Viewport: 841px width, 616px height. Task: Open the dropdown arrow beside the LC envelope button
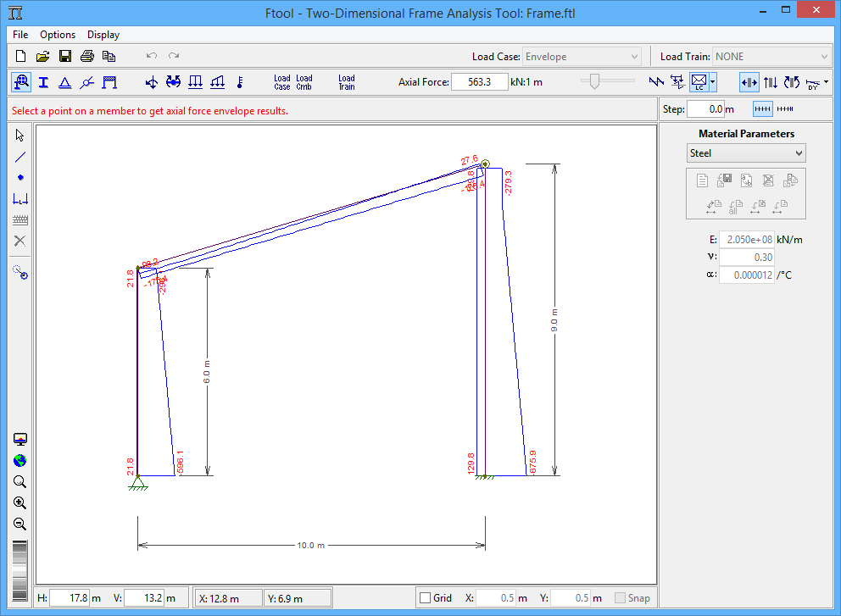[x=714, y=82]
